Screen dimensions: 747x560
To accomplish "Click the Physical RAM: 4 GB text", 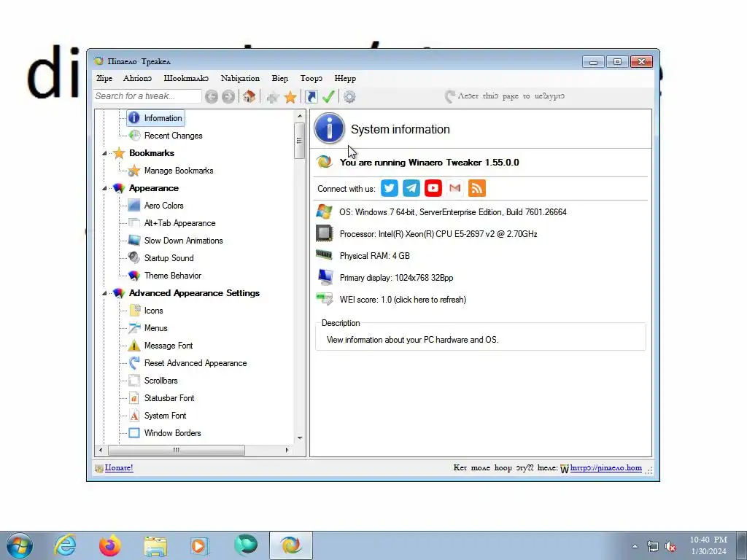I will tap(374, 256).
